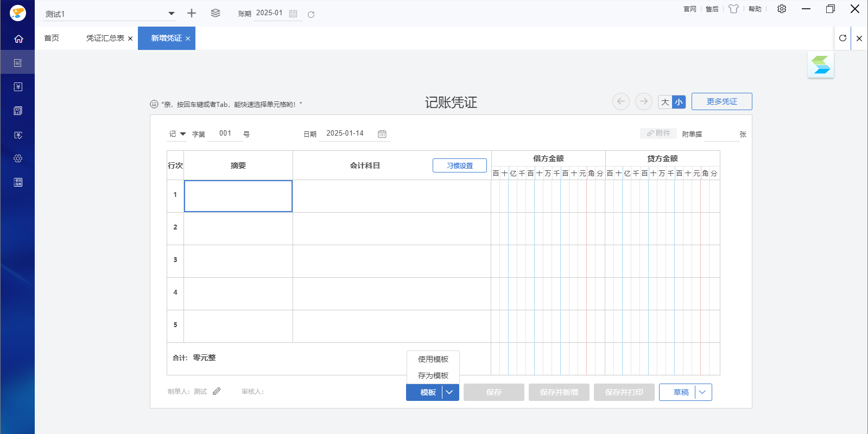Click the row 1 贷方金额 cell
Viewport: 868px width, 434px height.
[662, 196]
